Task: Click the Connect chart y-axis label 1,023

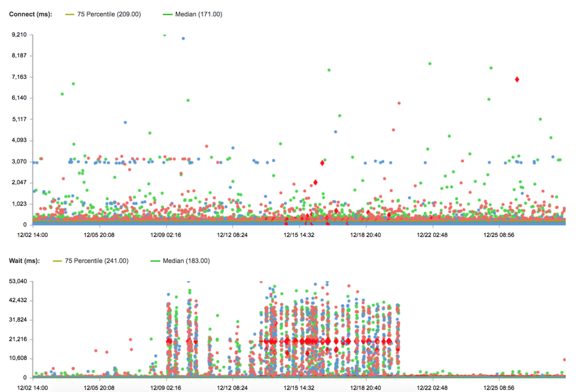Action: pos(20,204)
